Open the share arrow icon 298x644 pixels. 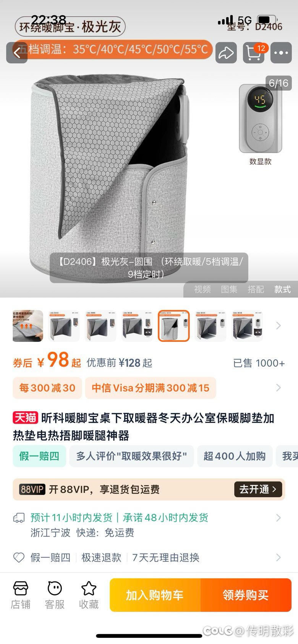pyautogui.click(x=226, y=53)
